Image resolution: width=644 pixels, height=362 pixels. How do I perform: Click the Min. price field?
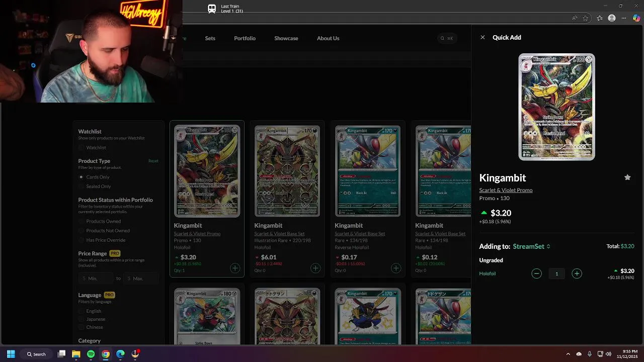tap(96, 278)
